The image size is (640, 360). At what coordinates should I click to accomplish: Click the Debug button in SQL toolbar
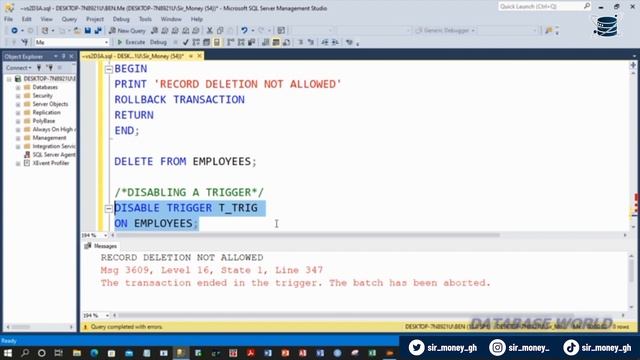point(158,42)
